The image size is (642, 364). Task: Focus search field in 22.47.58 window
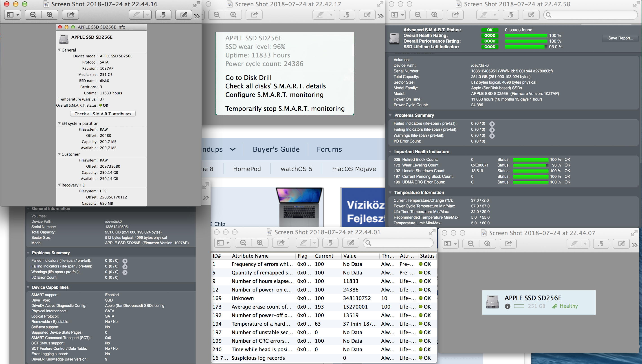point(591,15)
